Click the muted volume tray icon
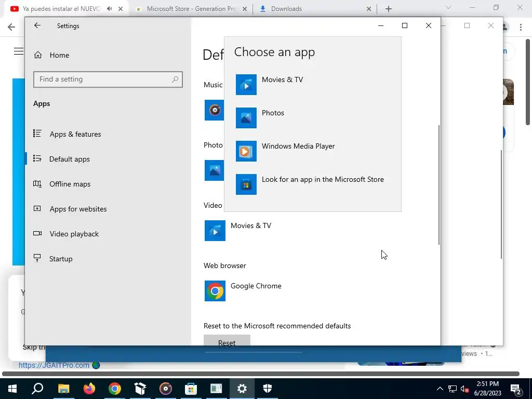The width and height of the screenshot is (532, 399). click(x=465, y=389)
